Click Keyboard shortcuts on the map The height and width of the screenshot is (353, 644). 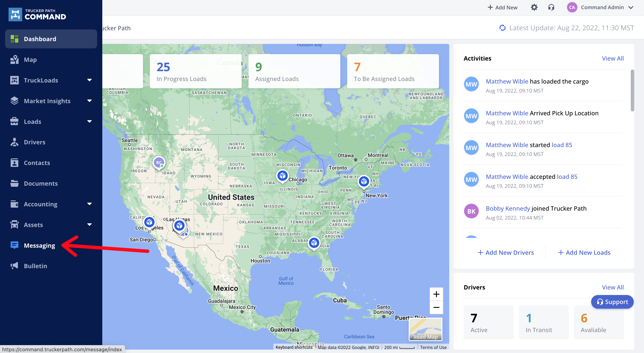294,347
